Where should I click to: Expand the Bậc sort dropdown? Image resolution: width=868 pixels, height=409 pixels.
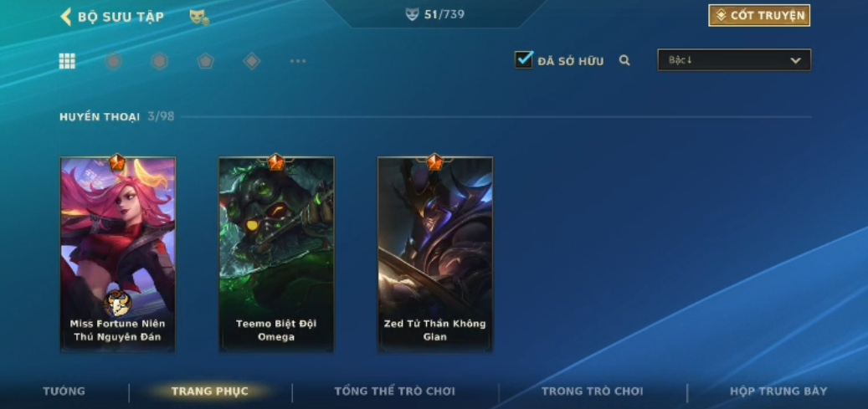734,59
